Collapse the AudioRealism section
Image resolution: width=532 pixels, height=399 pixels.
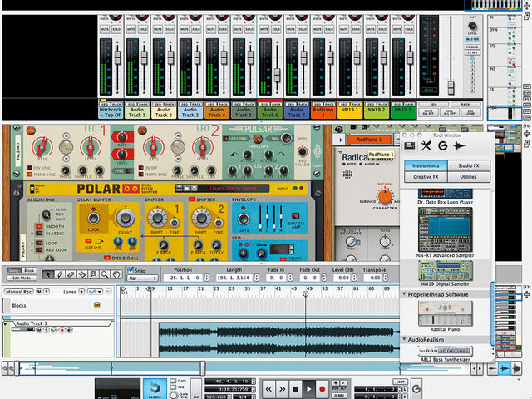coord(405,339)
